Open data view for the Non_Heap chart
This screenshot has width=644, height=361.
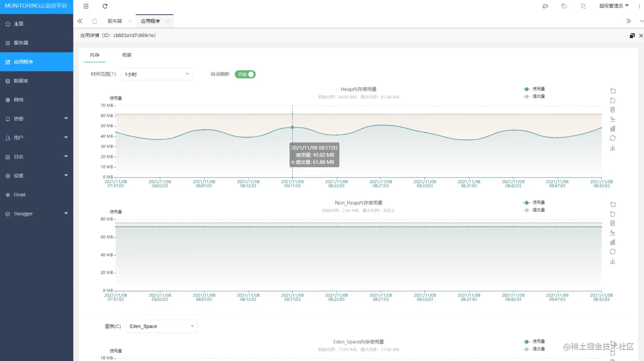click(x=613, y=224)
